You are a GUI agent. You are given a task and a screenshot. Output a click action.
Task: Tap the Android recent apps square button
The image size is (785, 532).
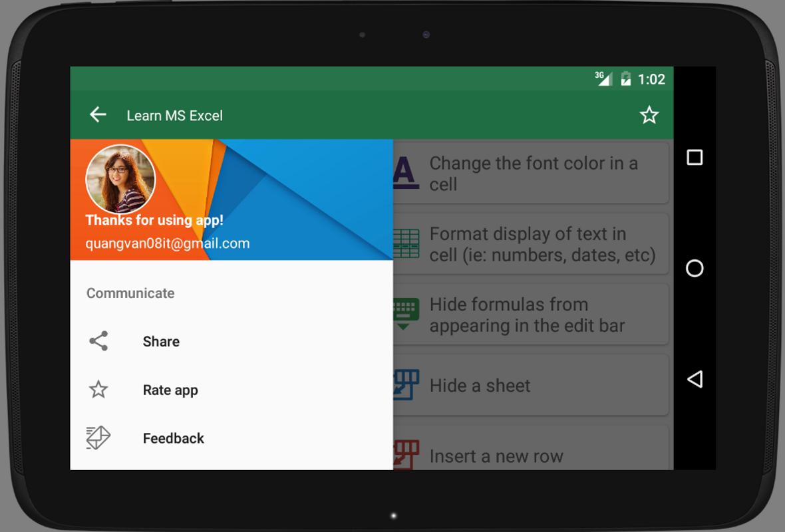tap(695, 157)
